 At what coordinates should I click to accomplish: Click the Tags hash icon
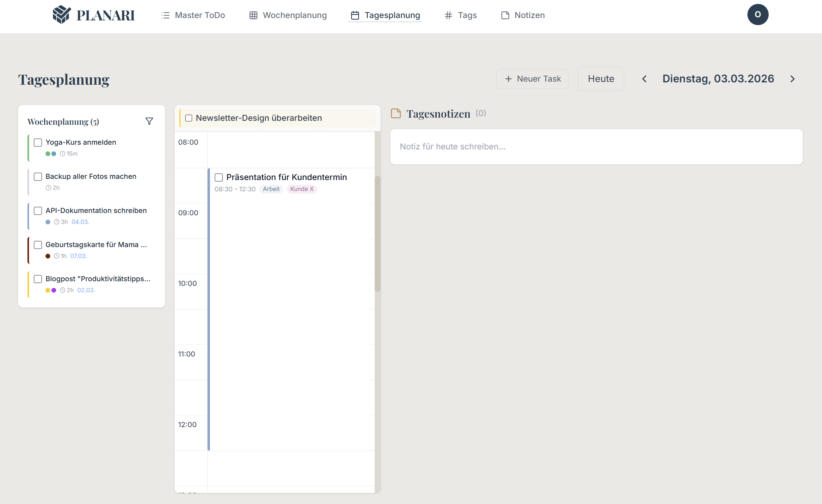click(448, 15)
